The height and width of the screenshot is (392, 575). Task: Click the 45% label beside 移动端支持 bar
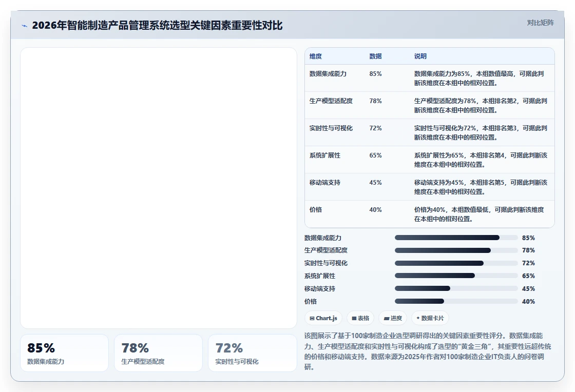click(528, 289)
